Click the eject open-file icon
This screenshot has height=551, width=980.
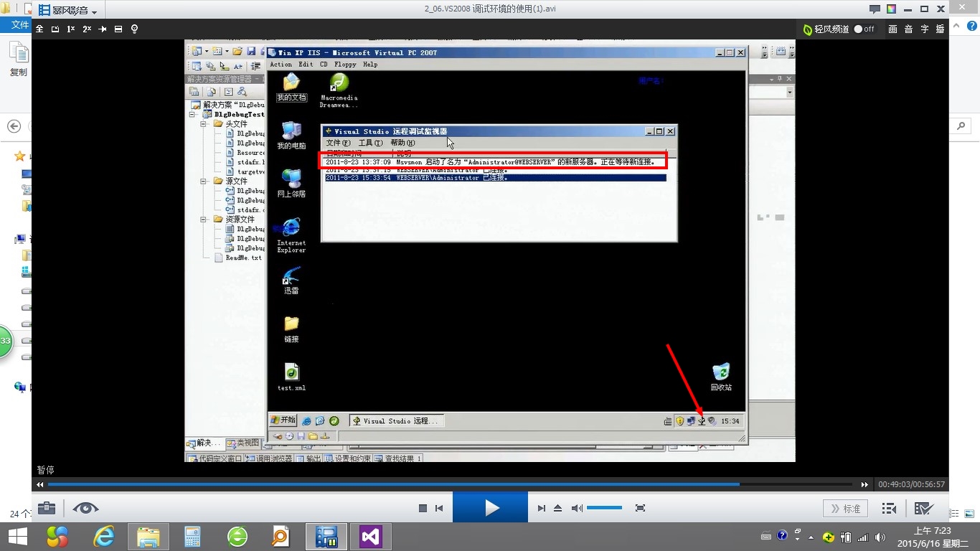click(558, 508)
